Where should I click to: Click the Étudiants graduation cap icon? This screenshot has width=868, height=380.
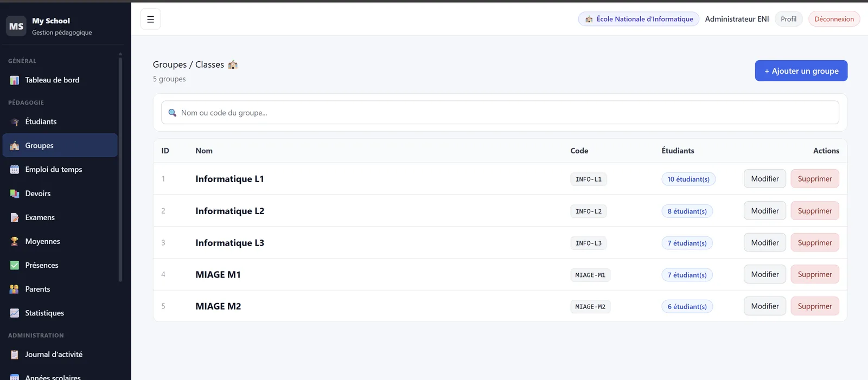click(15, 122)
